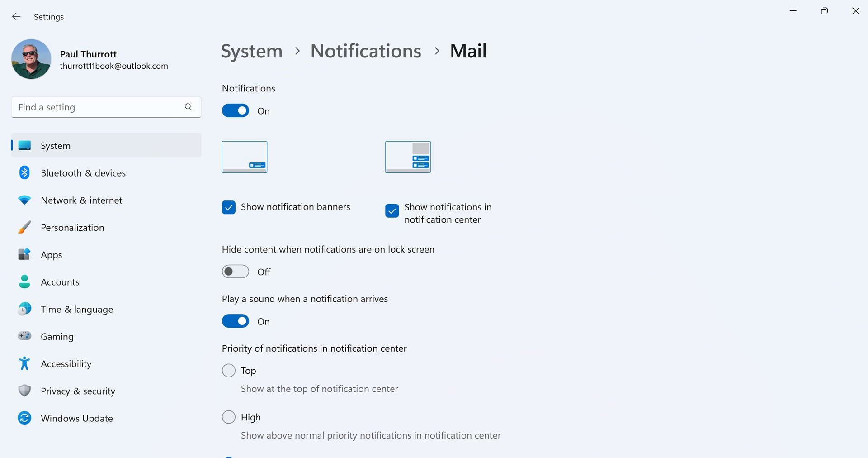Screen dimensions: 868x458
Task: Disable Play a sound when notification arrives
Action: coord(235,321)
